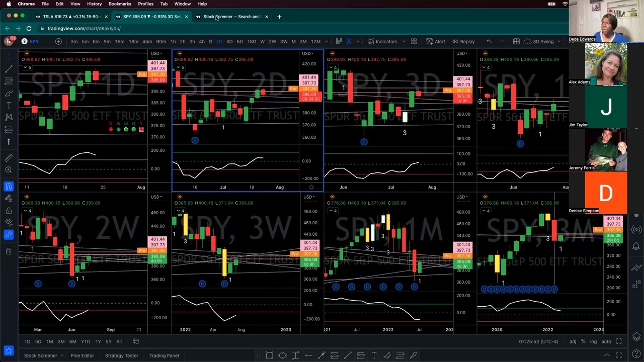Select the YTD date range

[86, 341]
